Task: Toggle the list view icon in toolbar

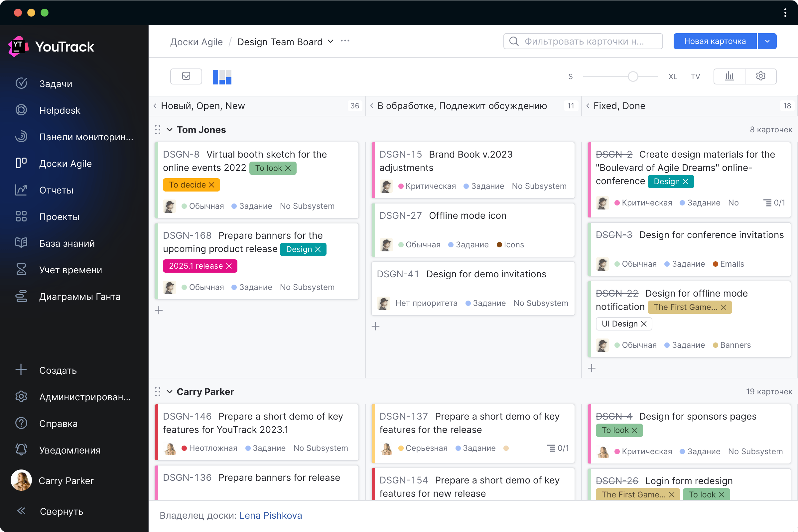Action: coord(187,76)
